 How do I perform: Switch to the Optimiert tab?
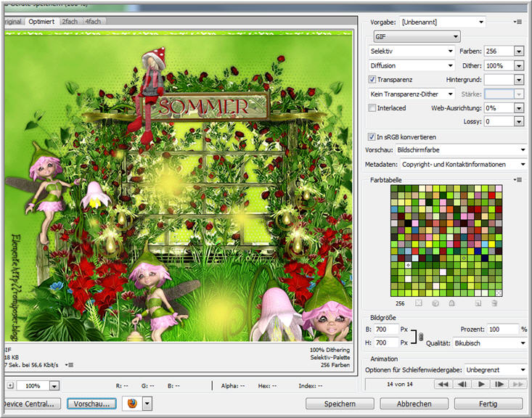[41, 21]
